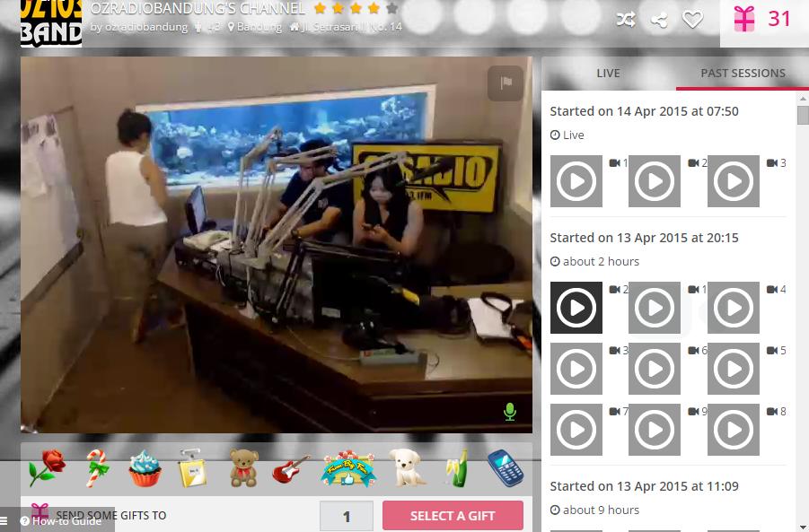Play camera 4 clip of 13 Apr 20:15 session
The width and height of the screenshot is (809, 532).
coord(734,308)
